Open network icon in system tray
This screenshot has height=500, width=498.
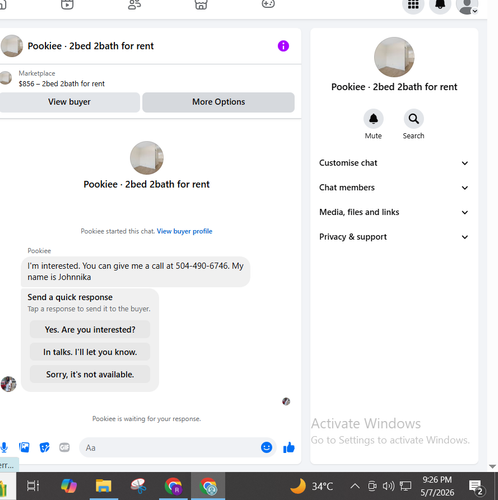[x=406, y=486]
